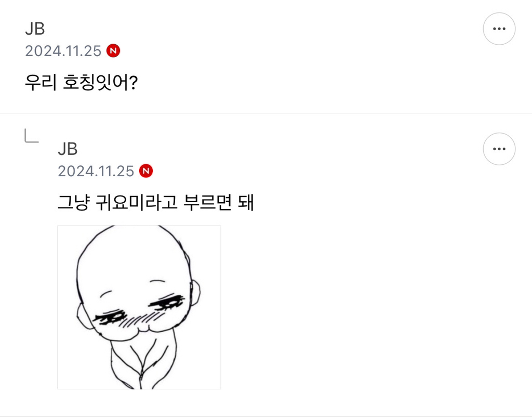Screen dimensions: 532x418
Task: Click the divider line between comment and reply
Action: click(x=266, y=113)
